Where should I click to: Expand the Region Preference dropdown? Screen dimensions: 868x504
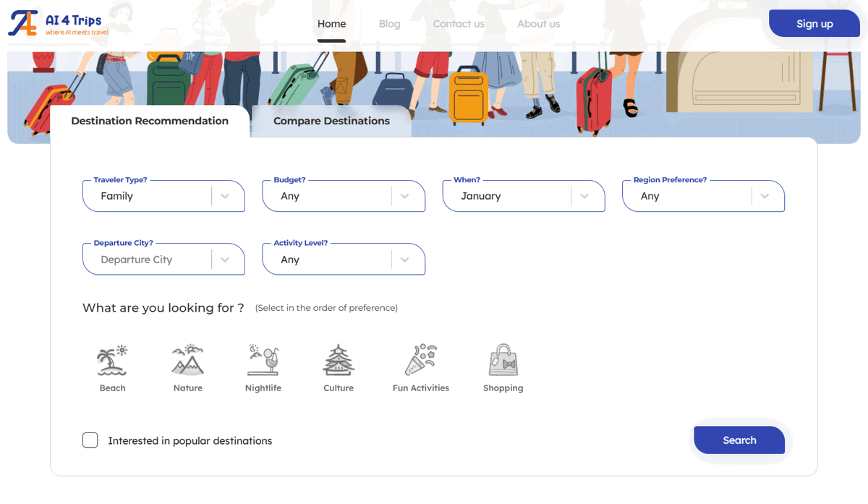click(x=704, y=196)
